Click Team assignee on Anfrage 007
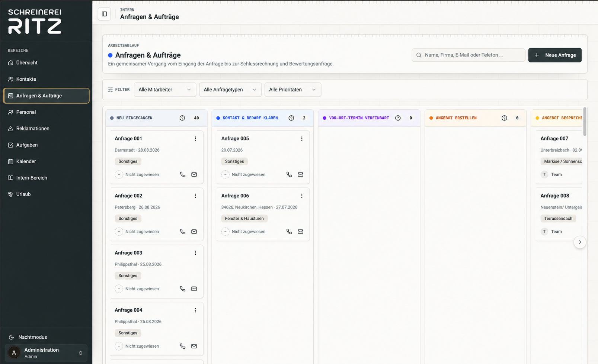Screen dimensions: 598x364 pos(551,174)
